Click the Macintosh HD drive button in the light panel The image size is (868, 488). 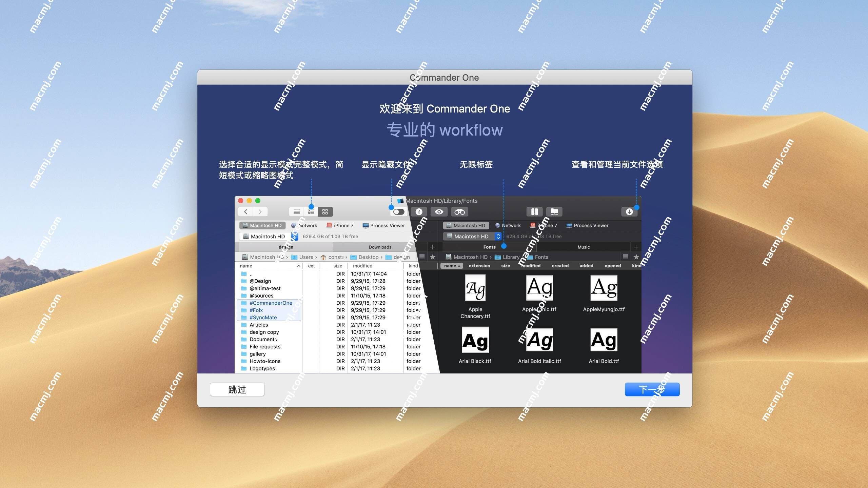(262, 226)
